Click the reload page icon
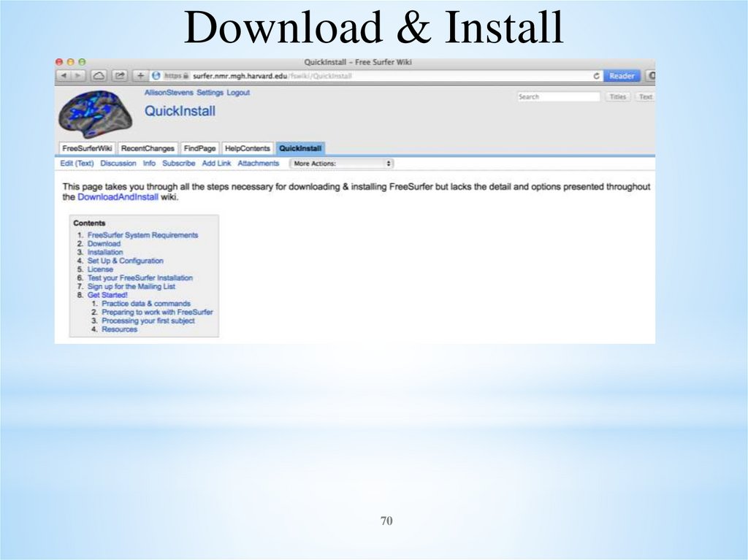This screenshot has height=560, width=748. tap(596, 76)
